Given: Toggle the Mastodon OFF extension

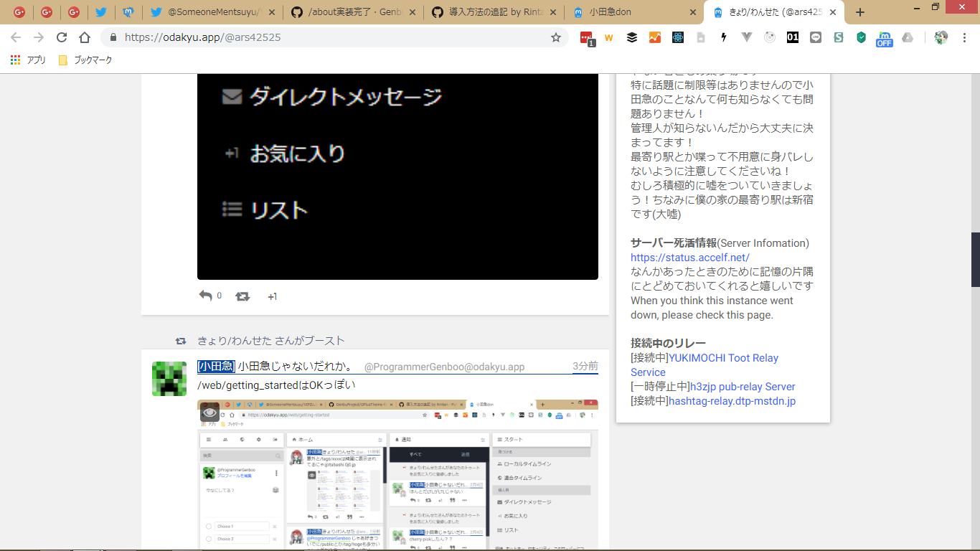Looking at the screenshot, I should tap(884, 38).
